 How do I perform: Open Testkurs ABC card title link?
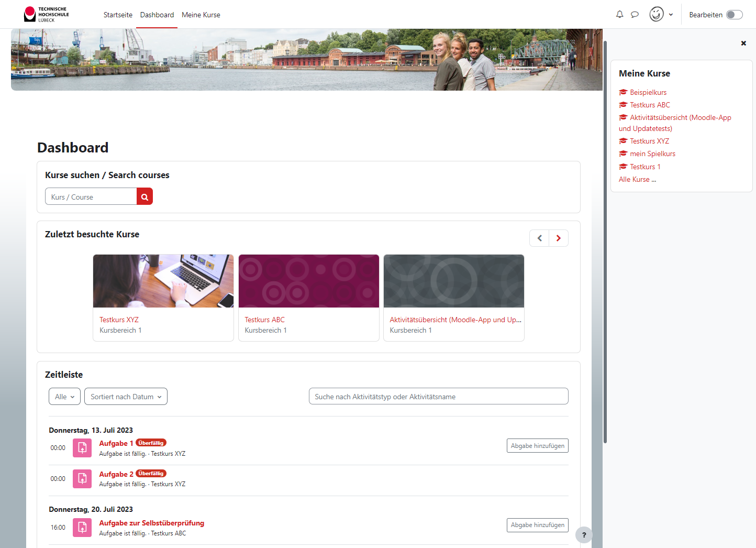tap(265, 320)
